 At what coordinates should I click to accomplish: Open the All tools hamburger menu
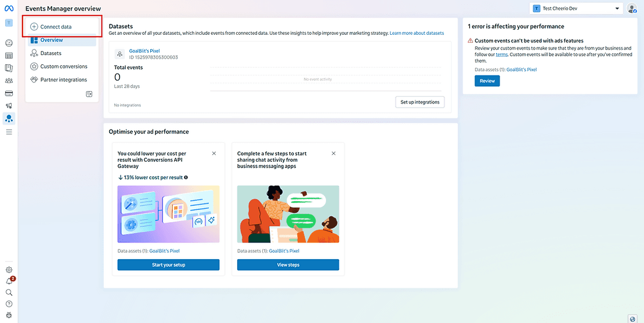pos(9,132)
